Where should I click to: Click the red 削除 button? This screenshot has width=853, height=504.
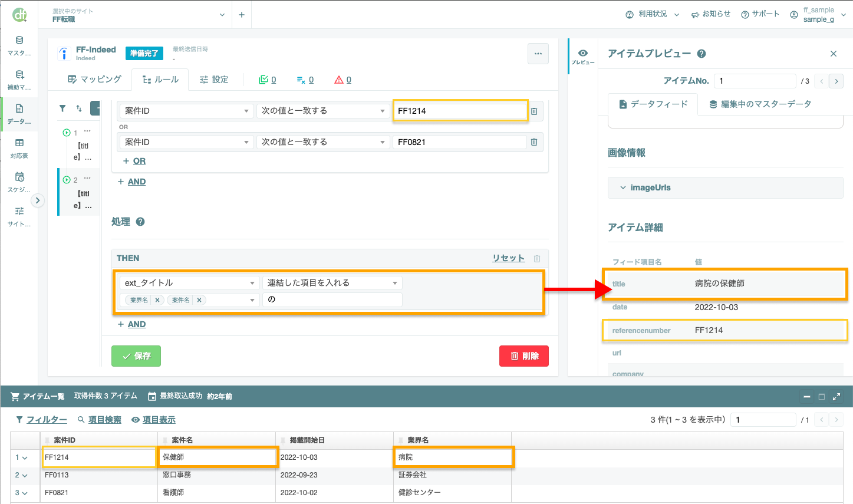(524, 356)
